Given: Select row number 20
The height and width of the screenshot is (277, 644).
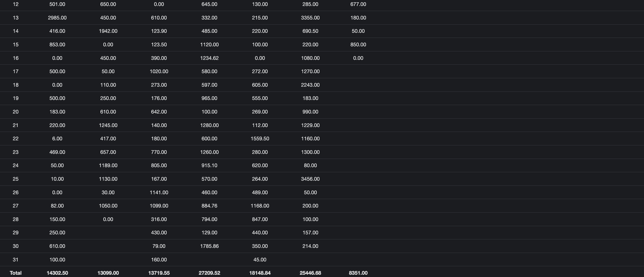Looking at the screenshot, I should tap(16, 112).
